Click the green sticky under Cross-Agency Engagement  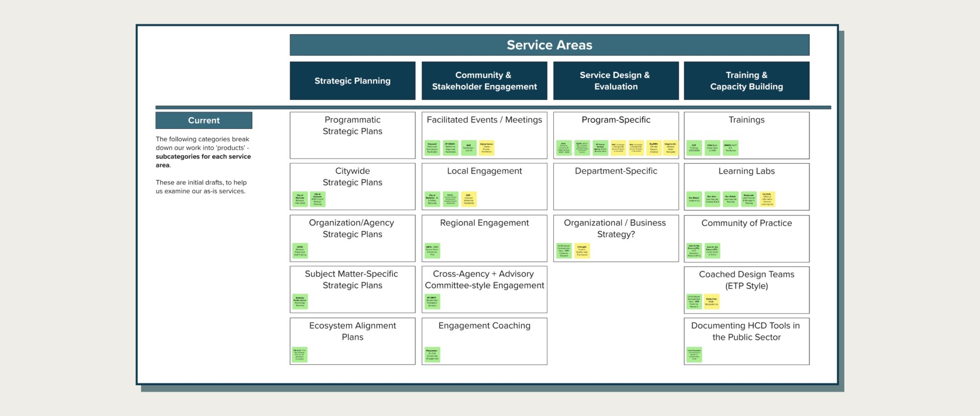(432, 301)
